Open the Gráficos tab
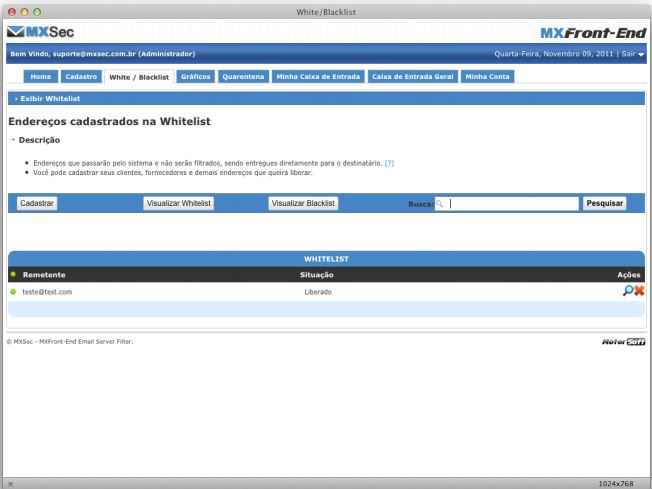652x489 pixels. (x=196, y=76)
